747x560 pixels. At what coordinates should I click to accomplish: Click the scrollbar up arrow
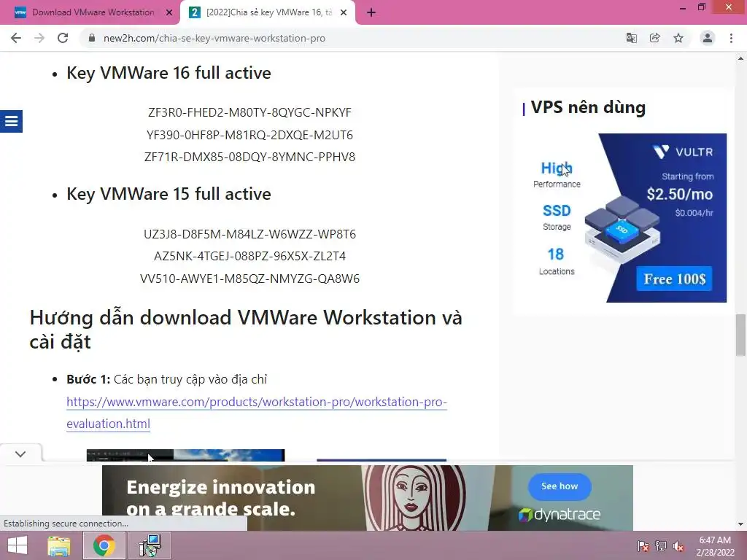pyautogui.click(x=740, y=58)
